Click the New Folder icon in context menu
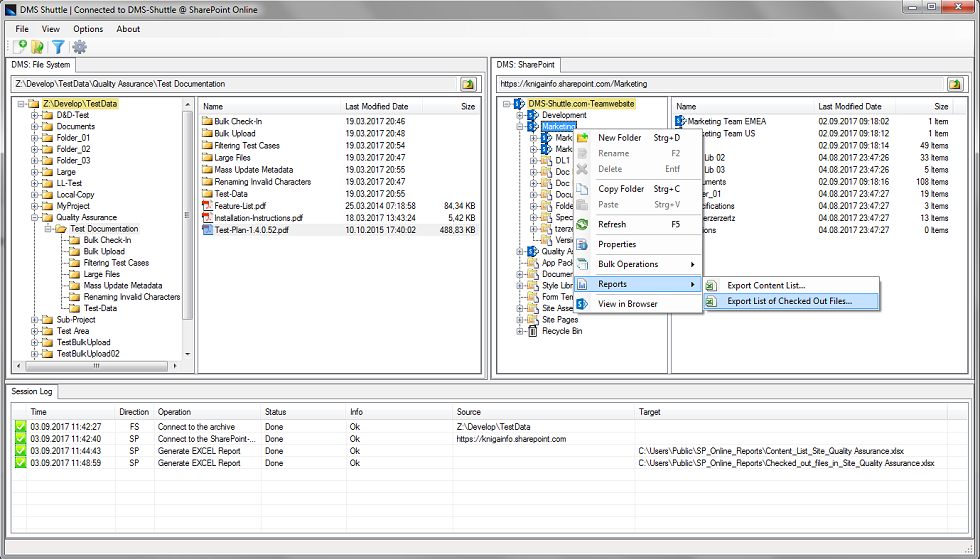This screenshot has height=559, width=980. click(582, 138)
